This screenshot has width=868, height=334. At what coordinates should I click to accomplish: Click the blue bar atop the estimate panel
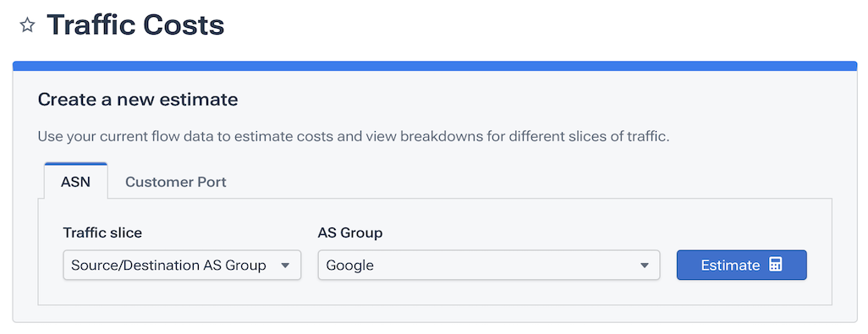pyautogui.click(x=435, y=66)
